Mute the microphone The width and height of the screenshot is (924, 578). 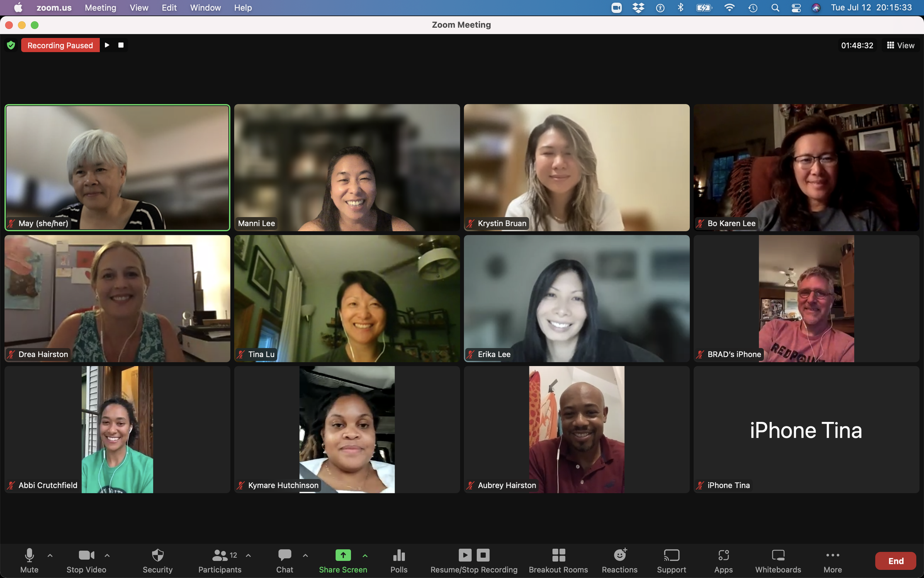coord(29,555)
